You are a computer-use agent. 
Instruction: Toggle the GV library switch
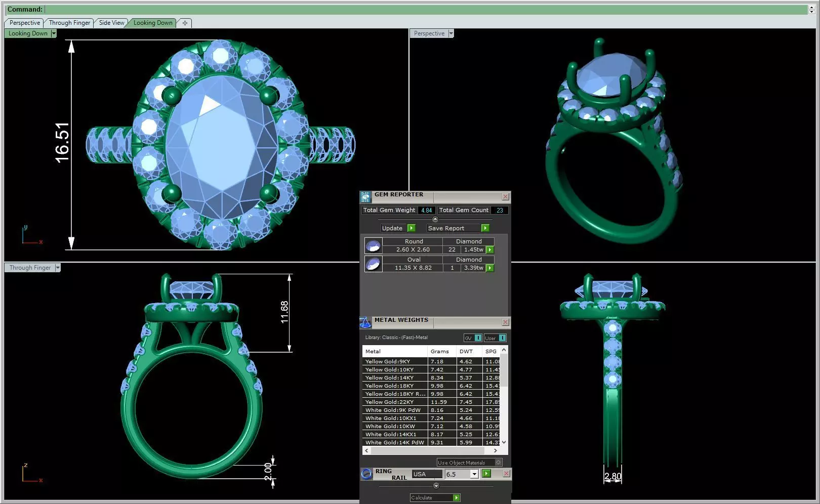click(x=473, y=338)
